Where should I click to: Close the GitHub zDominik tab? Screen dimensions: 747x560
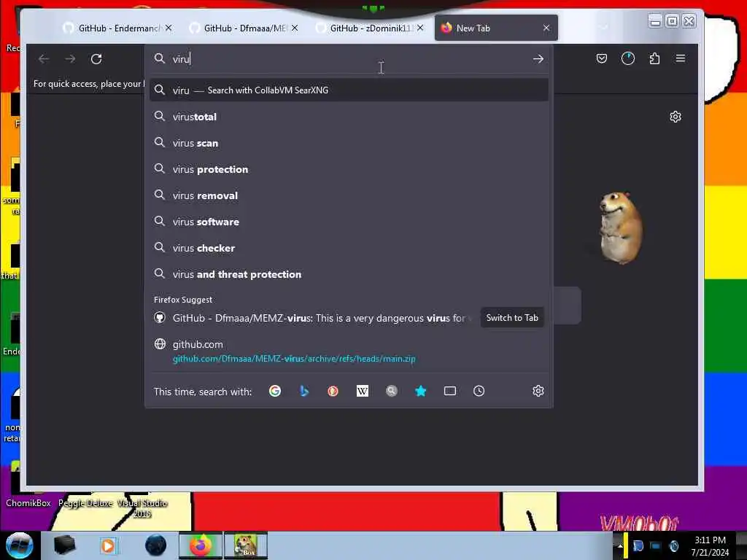coord(420,28)
